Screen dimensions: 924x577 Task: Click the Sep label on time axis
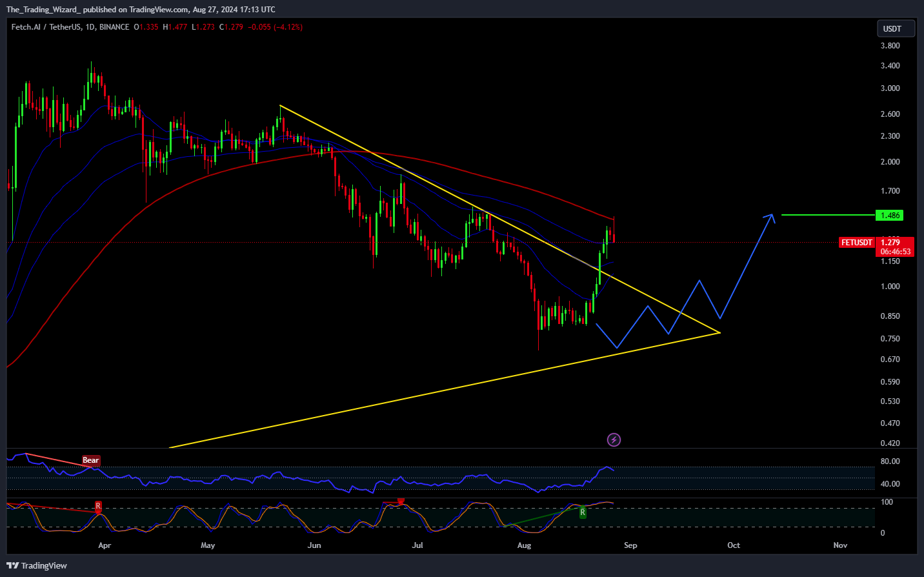(630, 545)
